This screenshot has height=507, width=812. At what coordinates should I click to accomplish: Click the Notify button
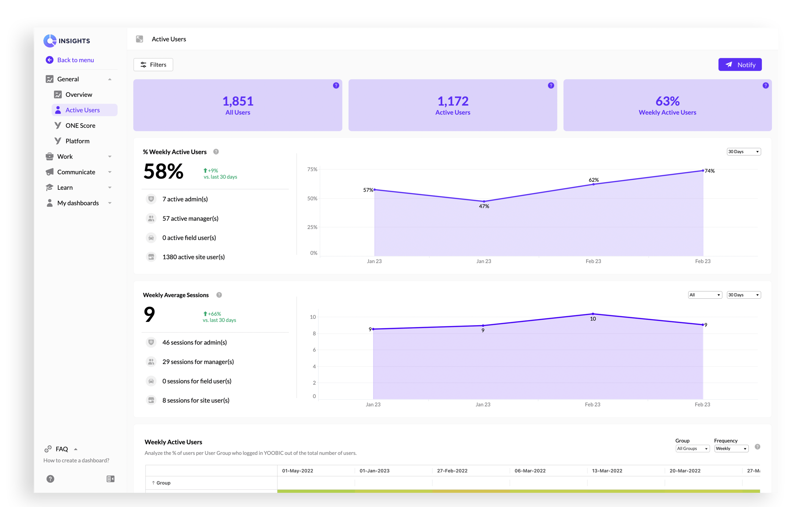(x=740, y=65)
